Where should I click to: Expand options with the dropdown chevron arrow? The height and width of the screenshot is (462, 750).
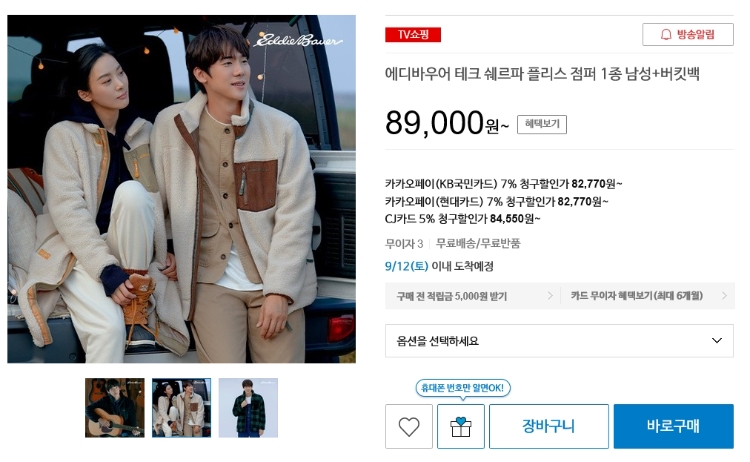click(x=717, y=341)
